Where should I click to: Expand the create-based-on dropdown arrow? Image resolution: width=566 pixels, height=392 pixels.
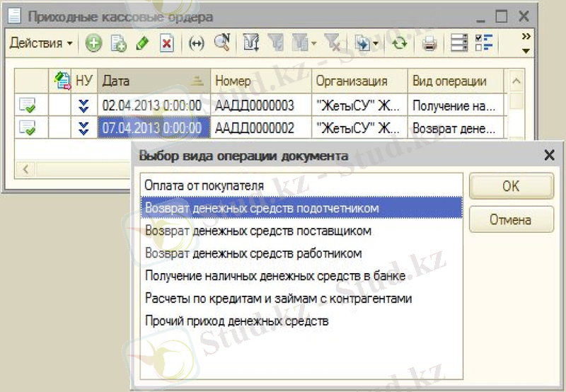(376, 44)
